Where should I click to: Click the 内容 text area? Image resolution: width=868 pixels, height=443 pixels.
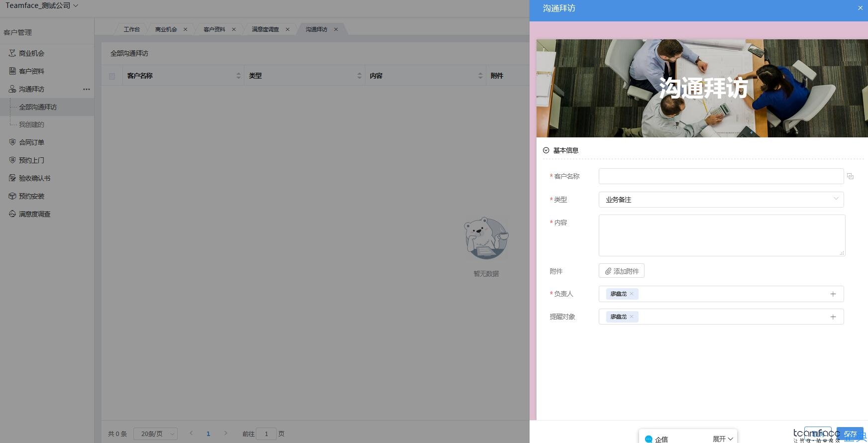[722, 235]
